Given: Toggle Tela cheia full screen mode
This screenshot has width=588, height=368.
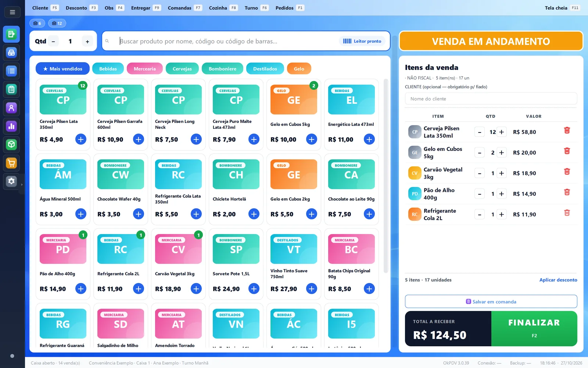Looking at the screenshot, I should click(562, 8).
